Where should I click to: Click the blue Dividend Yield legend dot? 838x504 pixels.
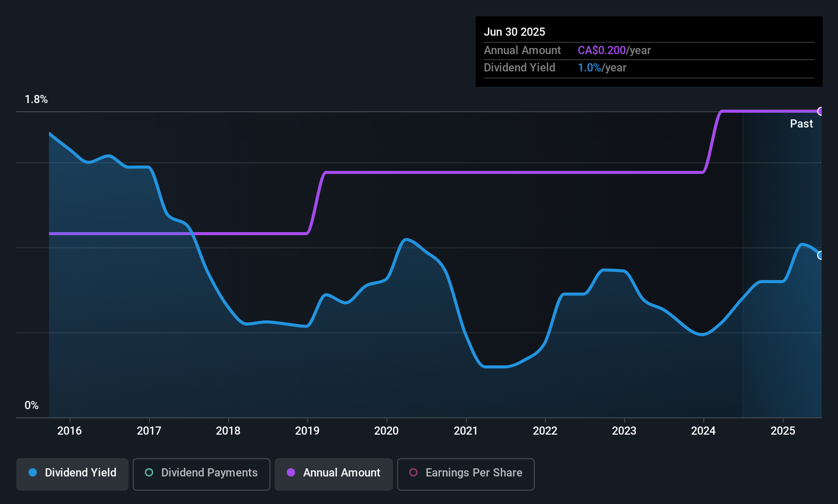[x=33, y=473]
